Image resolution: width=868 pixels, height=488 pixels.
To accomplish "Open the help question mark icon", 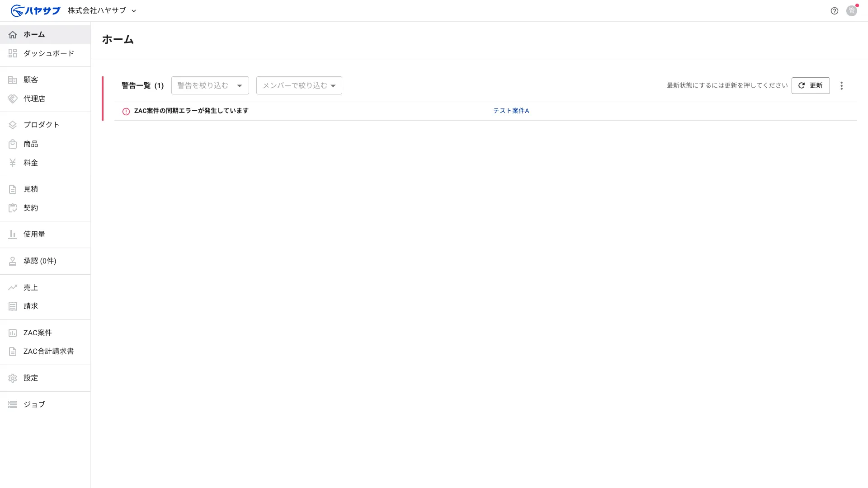I will pyautogui.click(x=835, y=11).
